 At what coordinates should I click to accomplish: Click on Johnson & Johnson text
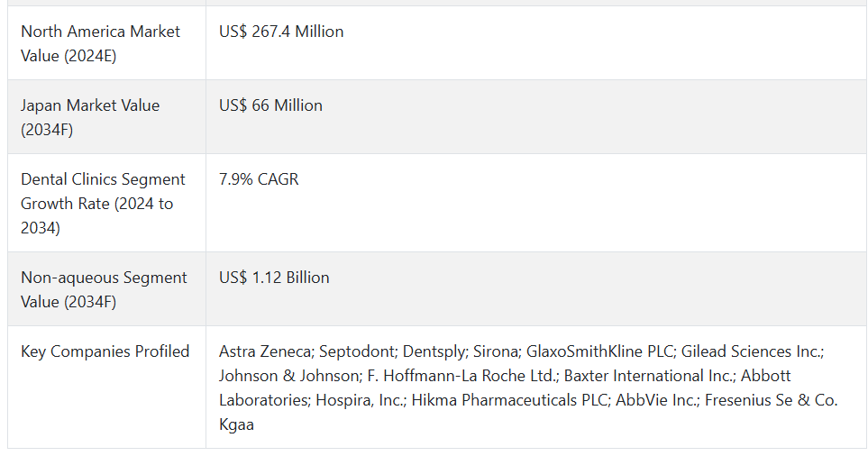point(289,376)
